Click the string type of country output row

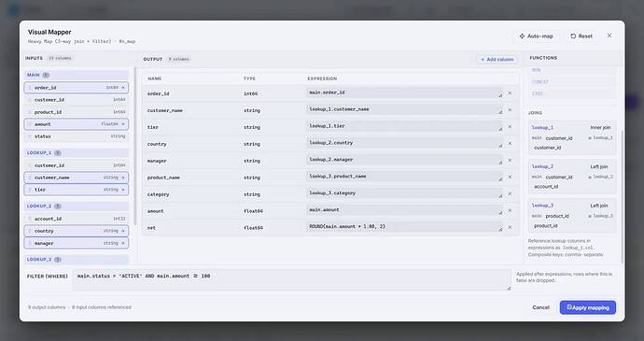click(252, 145)
